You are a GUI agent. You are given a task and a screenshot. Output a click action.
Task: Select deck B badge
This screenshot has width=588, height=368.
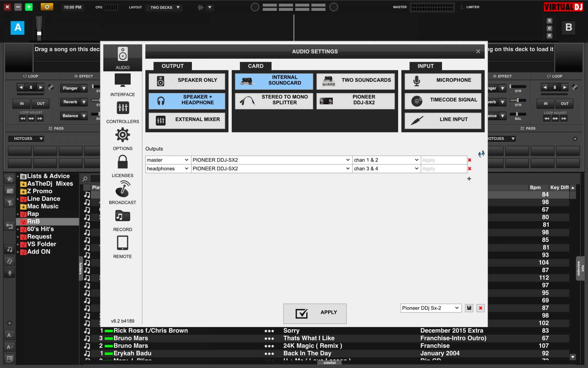pos(569,28)
